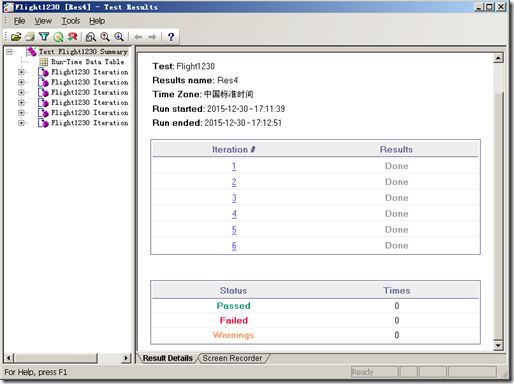Click the Find magnifier with document icon

pyautogui.click(x=91, y=37)
